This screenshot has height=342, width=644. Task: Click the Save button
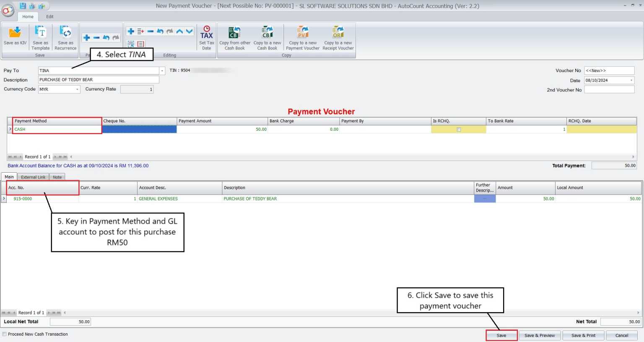click(501, 335)
